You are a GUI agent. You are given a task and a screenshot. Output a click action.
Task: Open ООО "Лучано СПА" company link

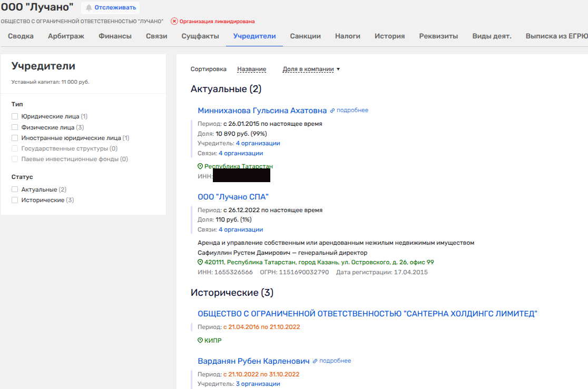pyautogui.click(x=233, y=197)
